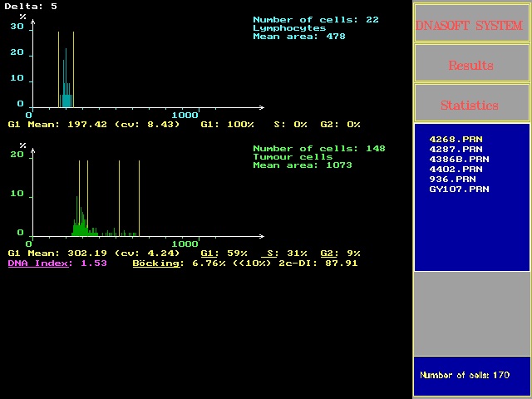The width and height of the screenshot is (532, 399).
Task: Click the underlined Böcking label
Action: click(155, 264)
